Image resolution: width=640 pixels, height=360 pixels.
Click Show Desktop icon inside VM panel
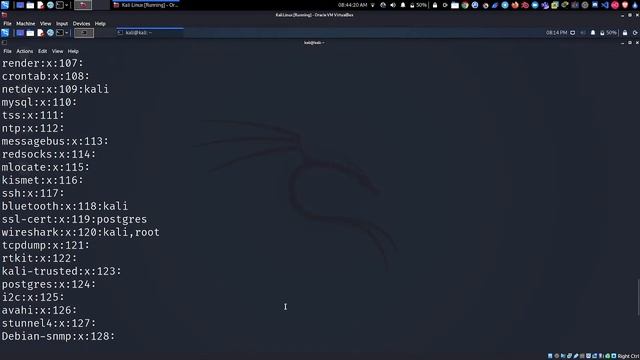point(20,33)
